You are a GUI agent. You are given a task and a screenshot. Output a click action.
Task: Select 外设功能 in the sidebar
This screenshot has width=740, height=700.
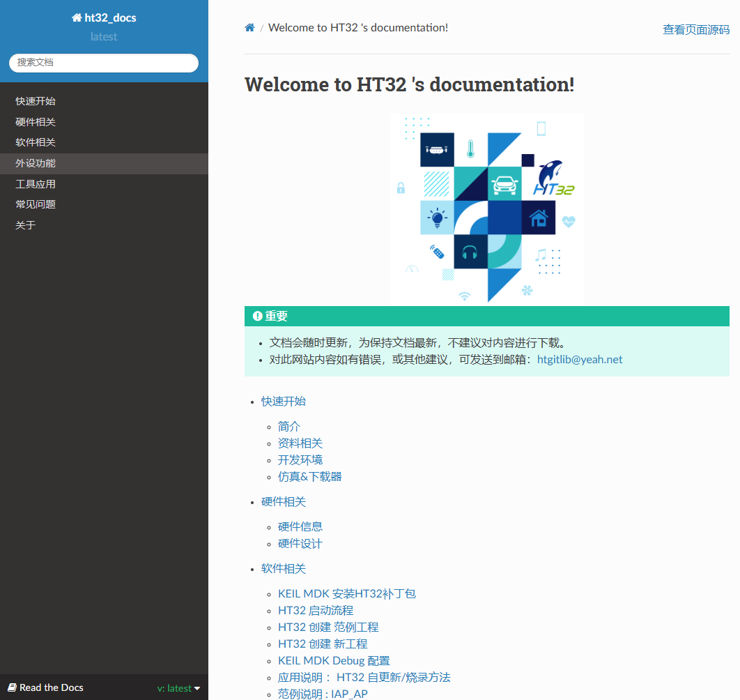[x=104, y=163]
